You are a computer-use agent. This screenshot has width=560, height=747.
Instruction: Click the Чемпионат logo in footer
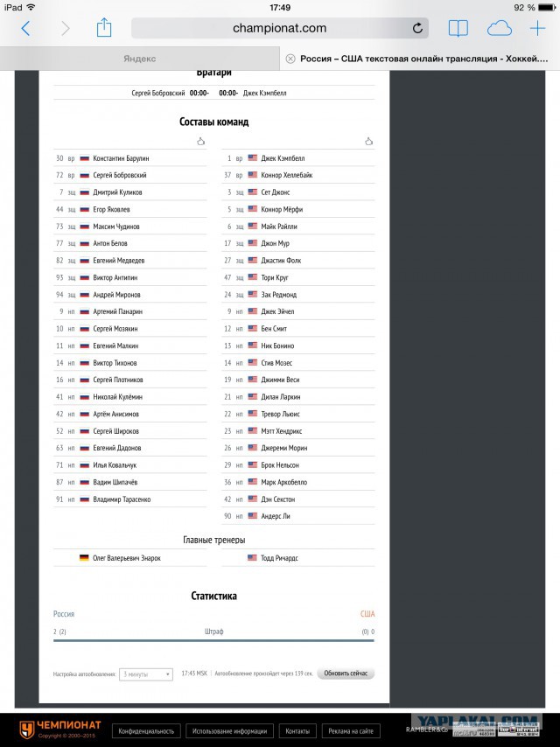coord(59,729)
